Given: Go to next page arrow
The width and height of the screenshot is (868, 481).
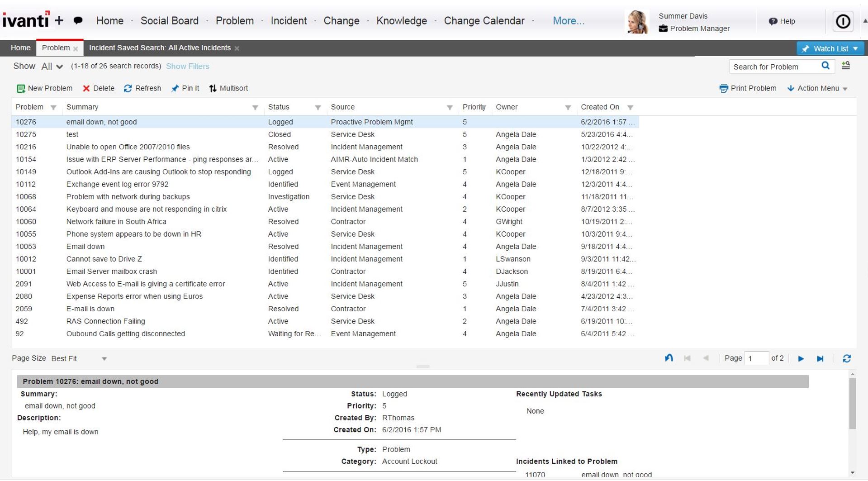Looking at the screenshot, I should [801, 358].
